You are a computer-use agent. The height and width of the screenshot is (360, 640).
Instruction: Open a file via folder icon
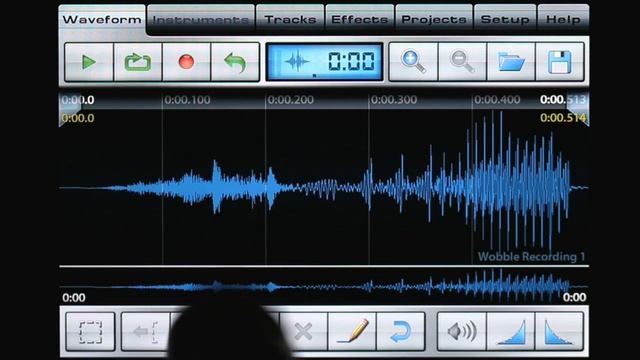click(511, 62)
